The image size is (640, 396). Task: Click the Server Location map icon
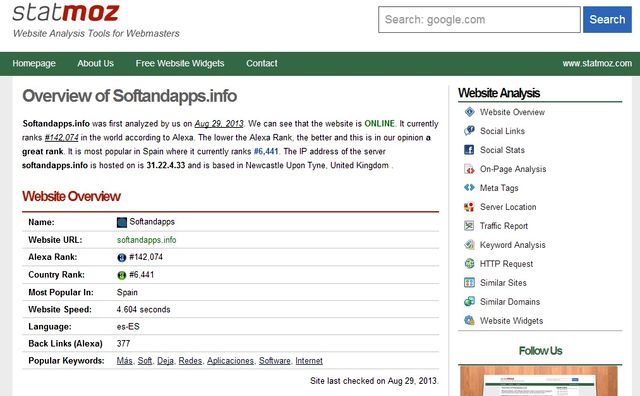pos(469,207)
